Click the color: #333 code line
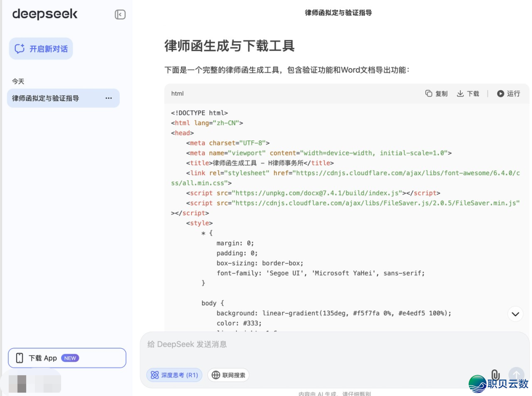The width and height of the screenshot is (532, 396). click(x=239, y=324)
